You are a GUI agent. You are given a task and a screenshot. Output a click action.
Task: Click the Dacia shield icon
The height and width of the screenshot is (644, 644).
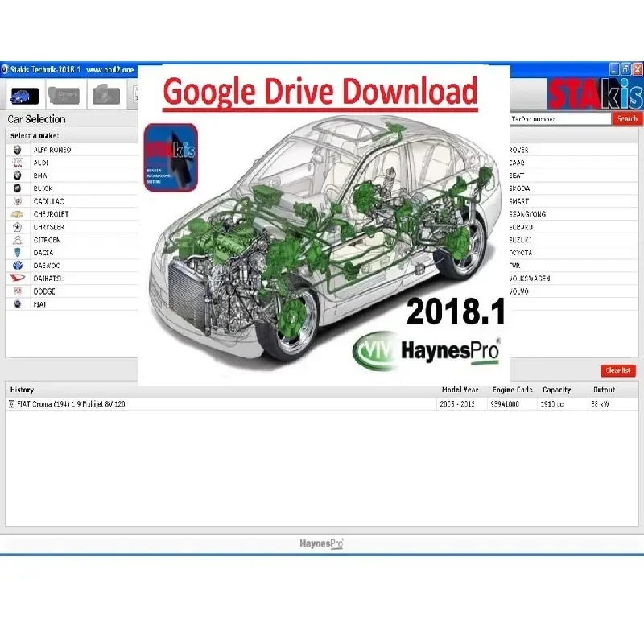[x=17, y=253]
